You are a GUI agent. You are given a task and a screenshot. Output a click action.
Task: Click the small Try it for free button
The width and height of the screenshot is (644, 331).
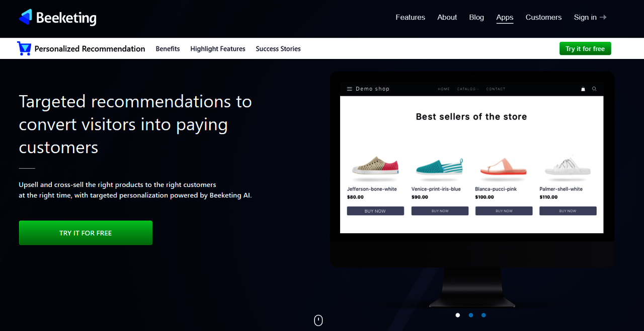coord(585,49)
